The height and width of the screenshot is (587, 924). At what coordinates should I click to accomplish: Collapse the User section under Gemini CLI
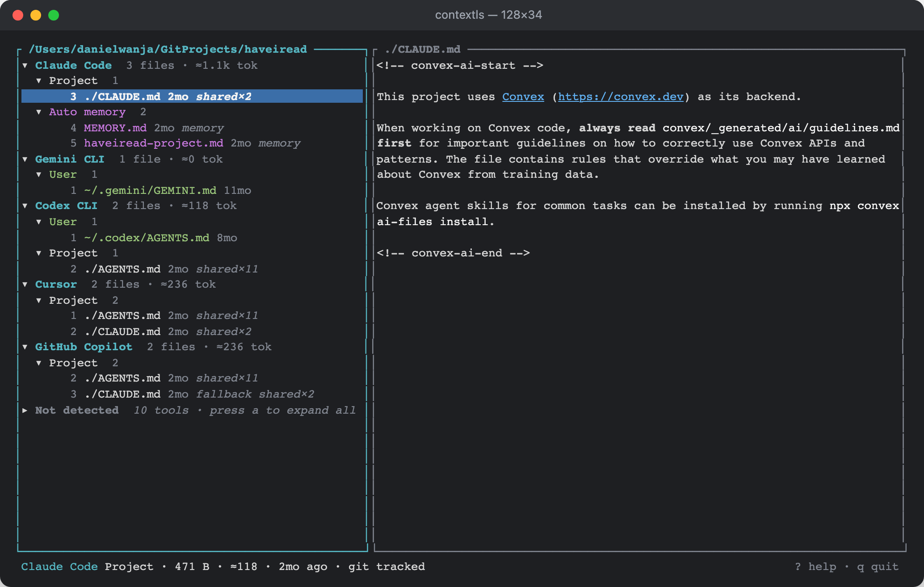click(39, 175)
